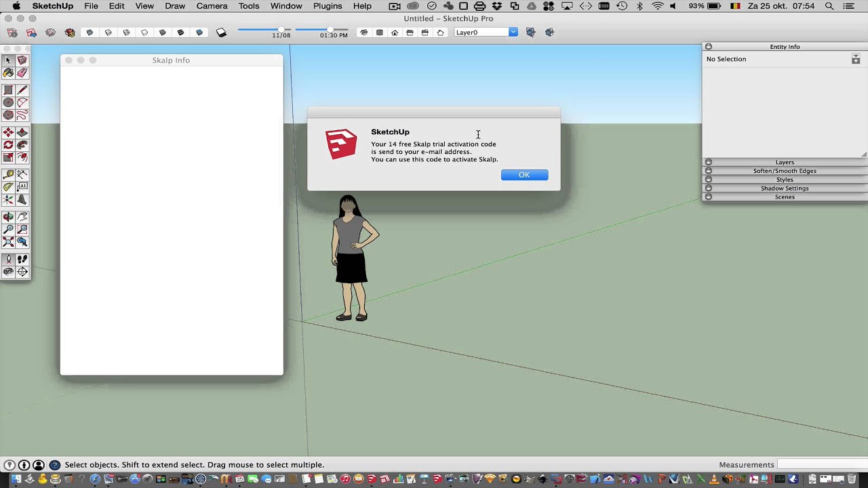Pick the Text label tool
The image size is (868, 488).
[22, 186]
